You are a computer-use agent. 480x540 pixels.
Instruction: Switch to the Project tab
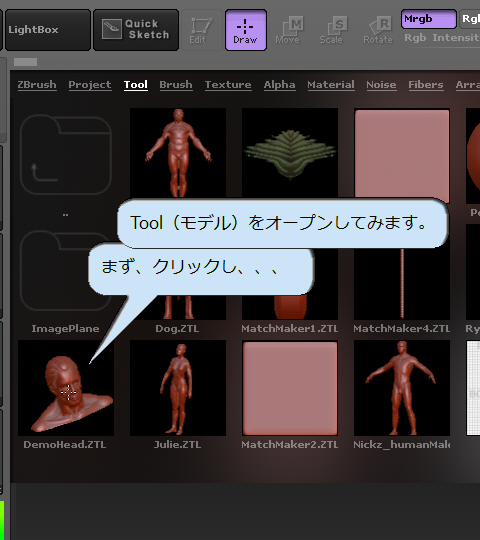click(x=90, y=85)
